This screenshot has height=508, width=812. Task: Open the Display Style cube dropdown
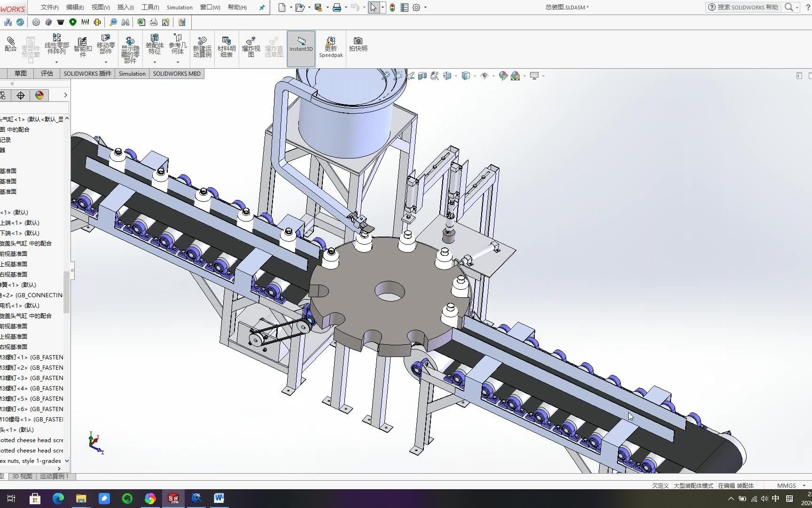pos(475,76)
